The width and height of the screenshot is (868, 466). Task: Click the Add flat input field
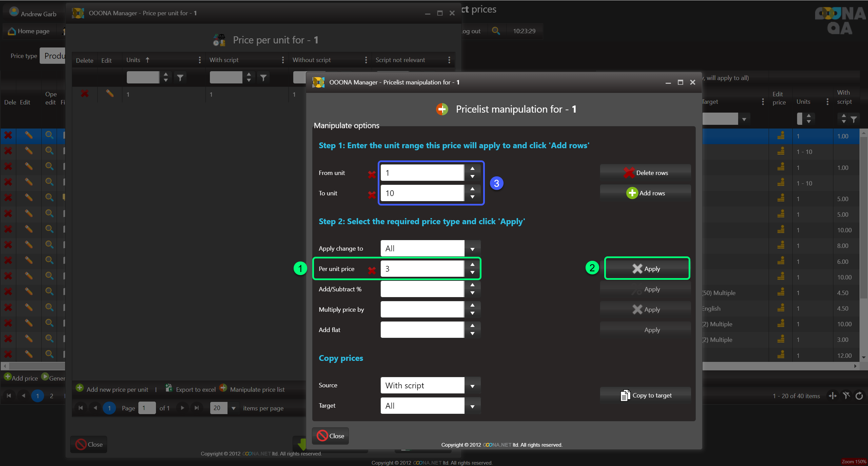[x=422, y=330]
